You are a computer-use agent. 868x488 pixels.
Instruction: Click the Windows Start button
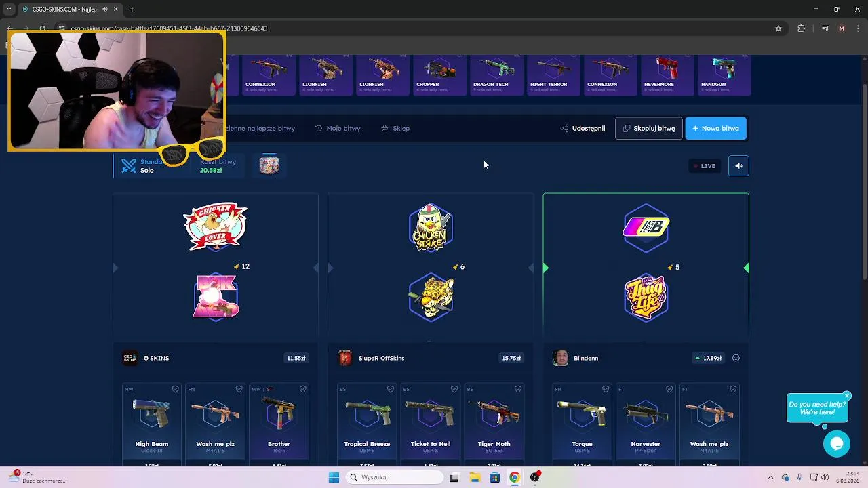point(334,477)
